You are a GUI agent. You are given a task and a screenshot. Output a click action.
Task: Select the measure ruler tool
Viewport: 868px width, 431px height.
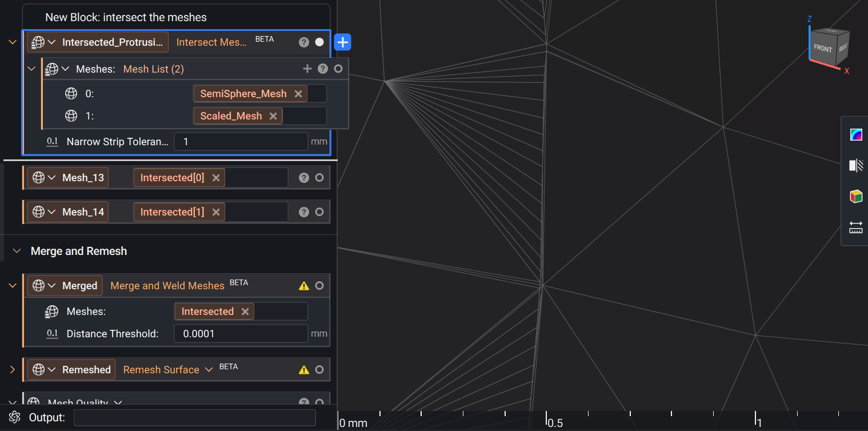tap(856, 228)
